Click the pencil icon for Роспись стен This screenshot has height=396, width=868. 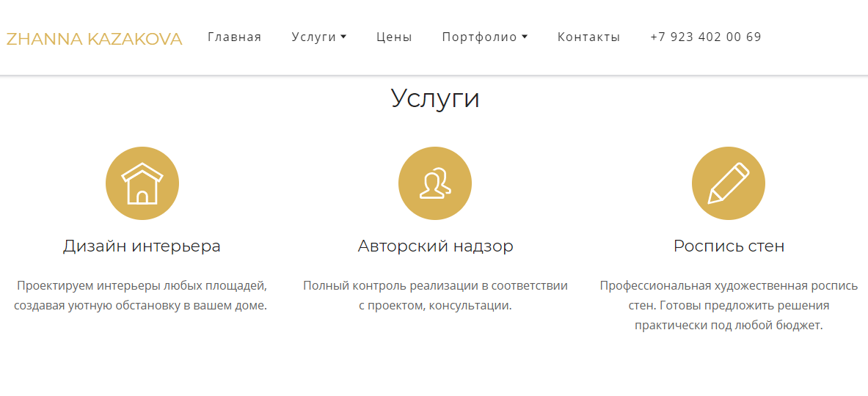[729, 183]
